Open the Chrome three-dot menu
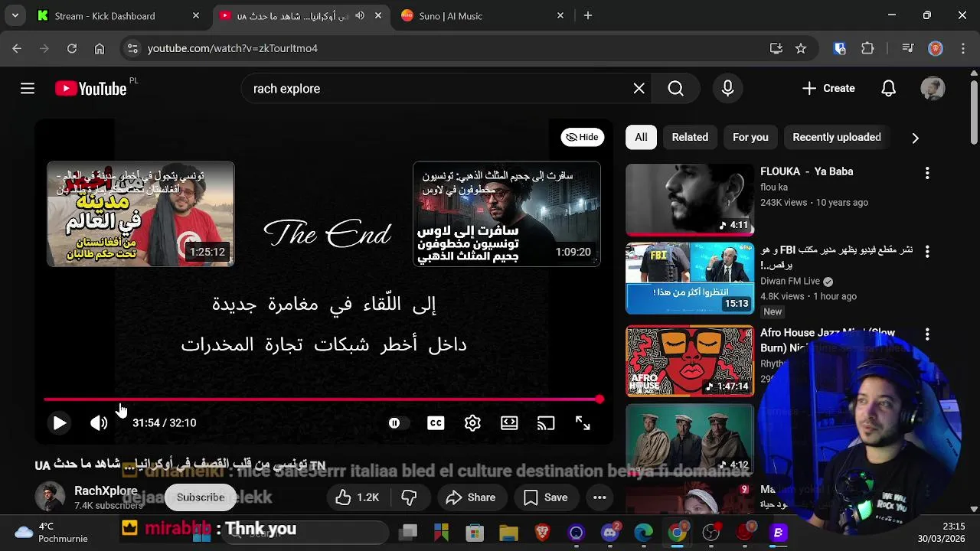Viewport: 980px width, 551px height. pos(962,48)
